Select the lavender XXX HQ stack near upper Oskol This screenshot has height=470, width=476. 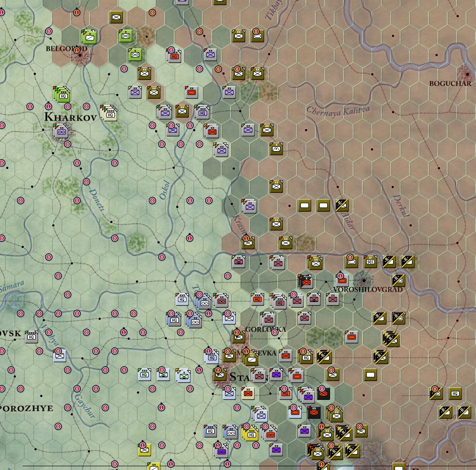pos(202,112)
